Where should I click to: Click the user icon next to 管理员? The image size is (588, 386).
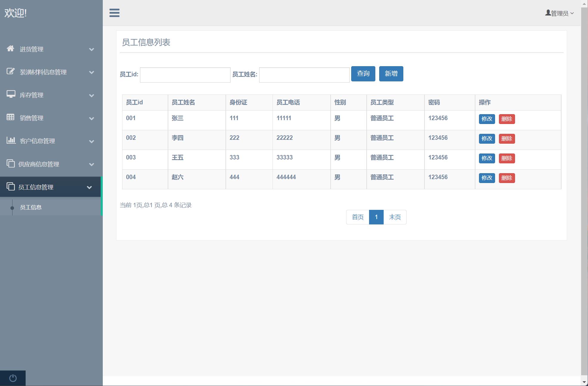click(x=548, y=13)
